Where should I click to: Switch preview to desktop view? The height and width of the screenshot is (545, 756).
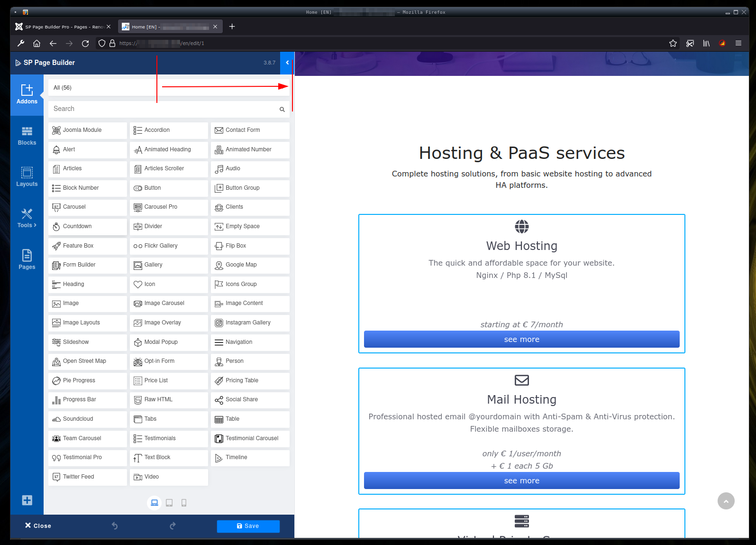(x=155, y=503)
